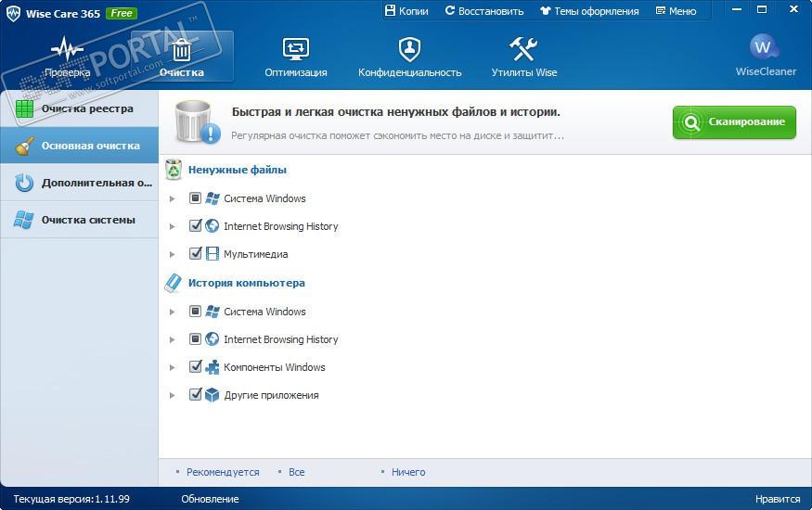The width and height of the screenshot is (812, 510).
Task: Click globe icon of Internet Browsing History under Ненужные файлы
Action: 213,226
